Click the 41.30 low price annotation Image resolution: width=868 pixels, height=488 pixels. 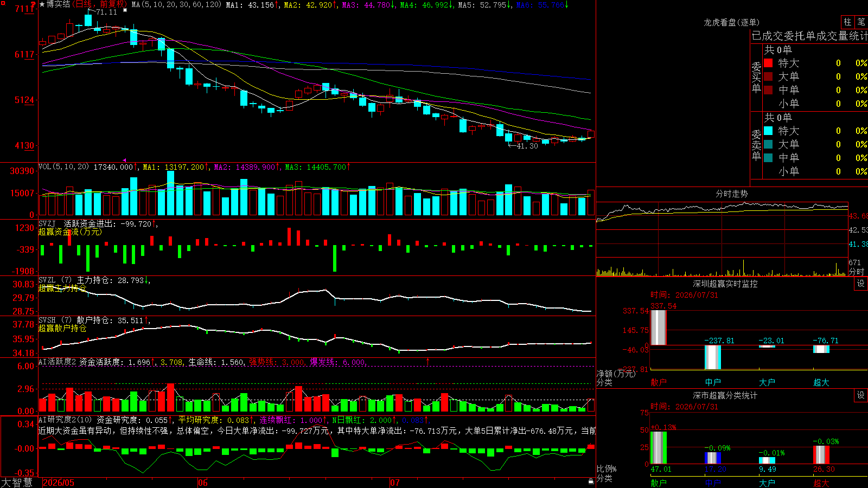527,146
